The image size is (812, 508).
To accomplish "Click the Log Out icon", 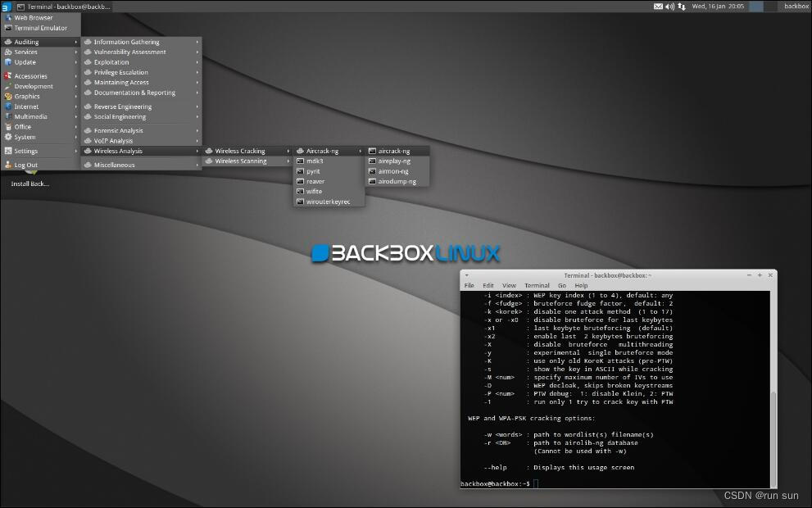I will click(8, 165).
